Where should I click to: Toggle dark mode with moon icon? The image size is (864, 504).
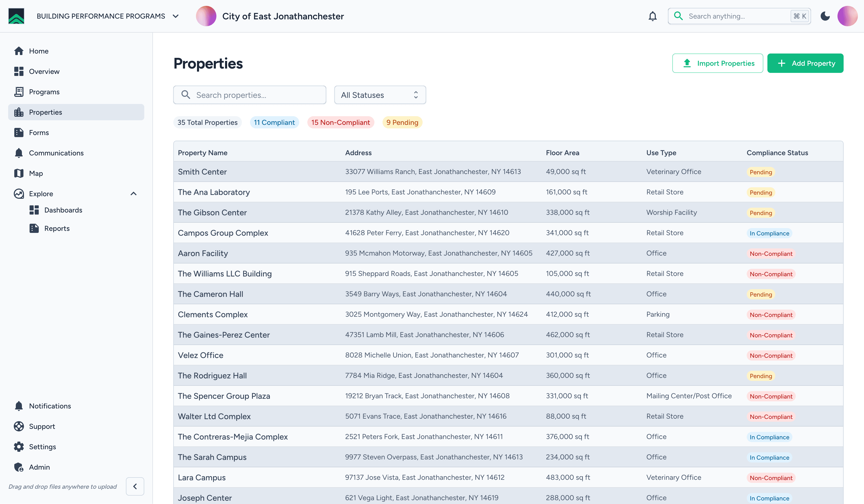click(x=825, y=16)
